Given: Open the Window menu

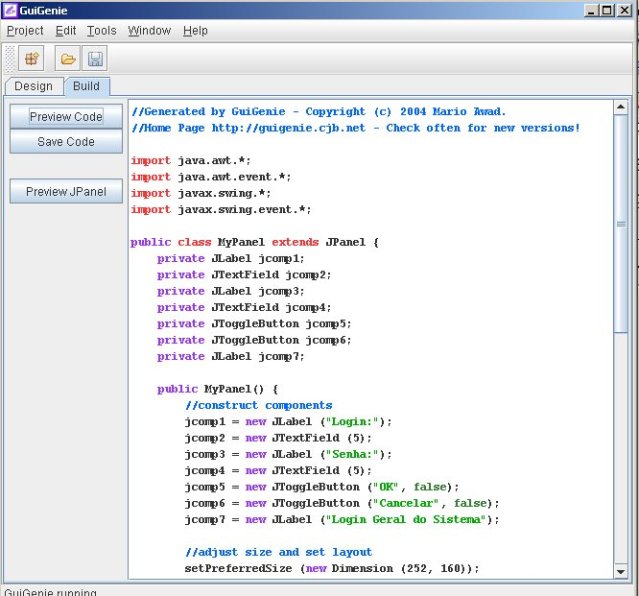Looking at the screenshot, I should (x=149, y=31).
